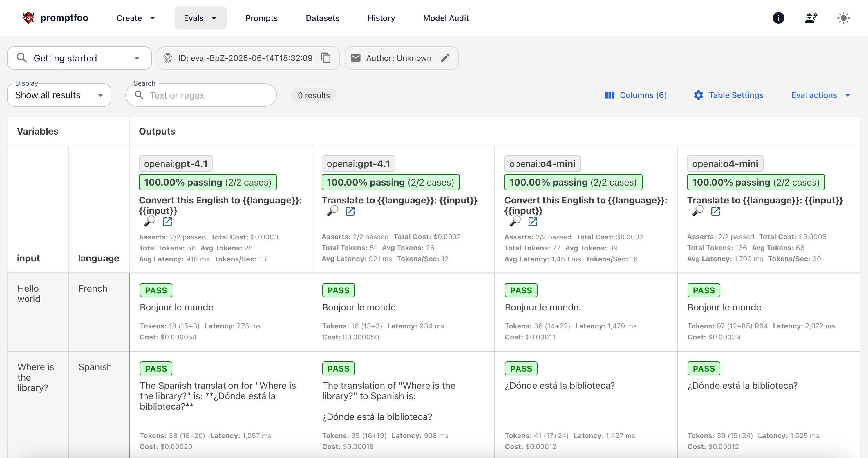Open the Getting started eval selector
Screen dimensions: 868x458
(79, 58)
